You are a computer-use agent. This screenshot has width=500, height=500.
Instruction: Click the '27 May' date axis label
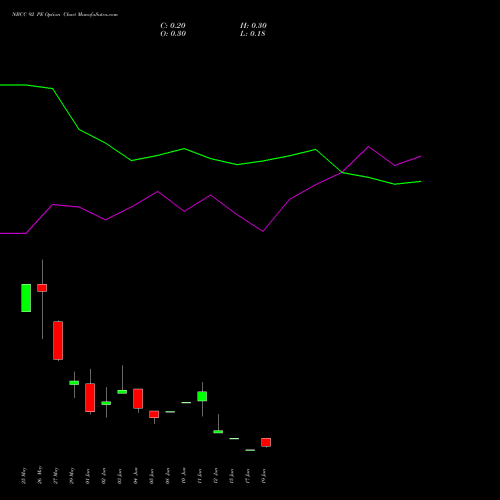click(x=56, y=475)
